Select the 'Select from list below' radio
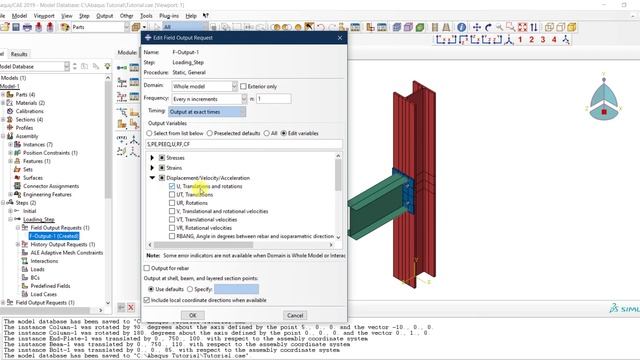Viewport: 640px width, 360px height. (149, 133)
